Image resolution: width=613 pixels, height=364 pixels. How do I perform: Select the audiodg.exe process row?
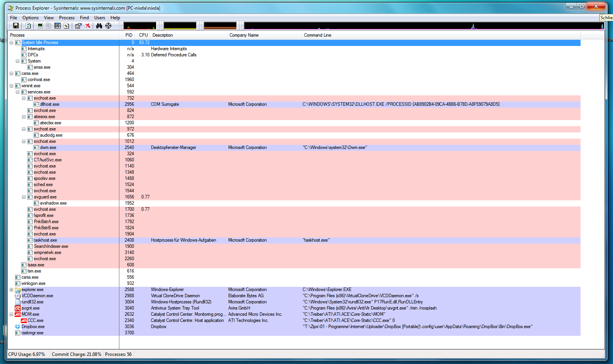pyautogui.click(x=294, y=135)
